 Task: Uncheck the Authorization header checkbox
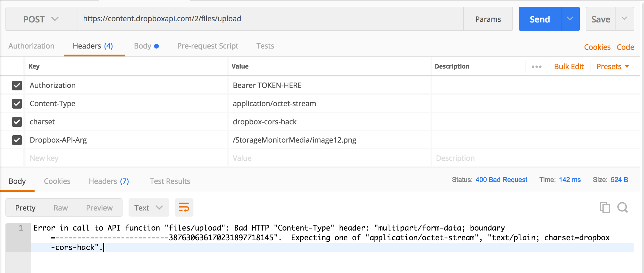click(x=17, y=86)
